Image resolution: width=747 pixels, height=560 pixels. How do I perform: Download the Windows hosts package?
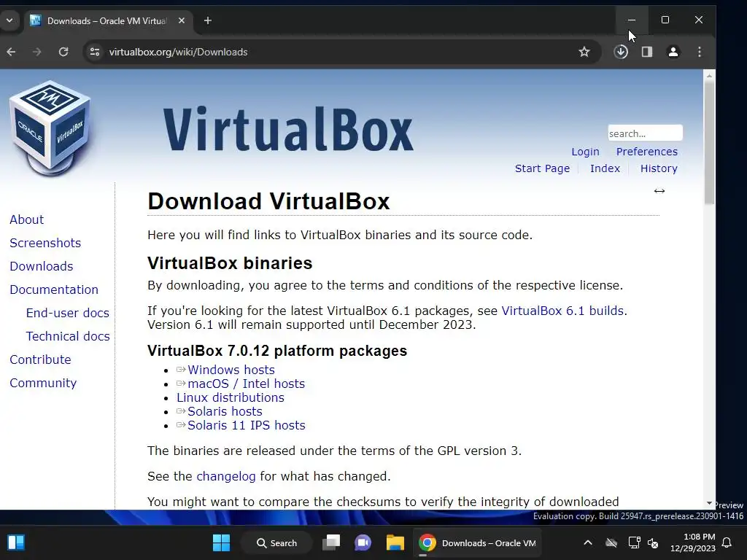[231, 370]
